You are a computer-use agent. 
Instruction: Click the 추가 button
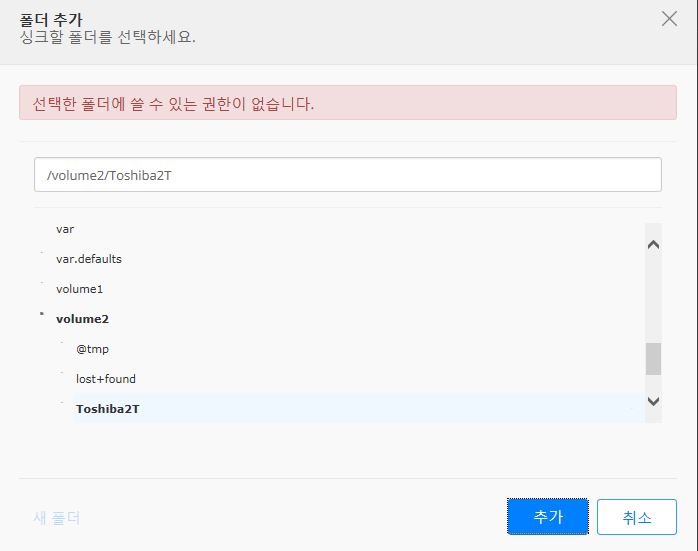click(548, 516)
